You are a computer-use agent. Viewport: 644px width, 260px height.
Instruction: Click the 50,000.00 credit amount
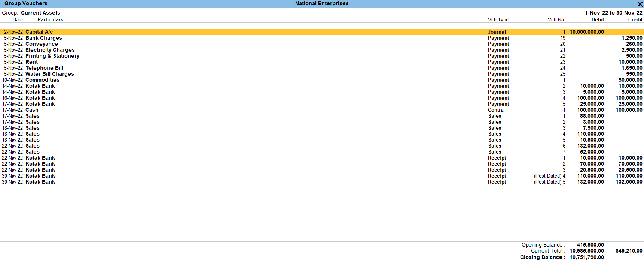pos(631,80)
